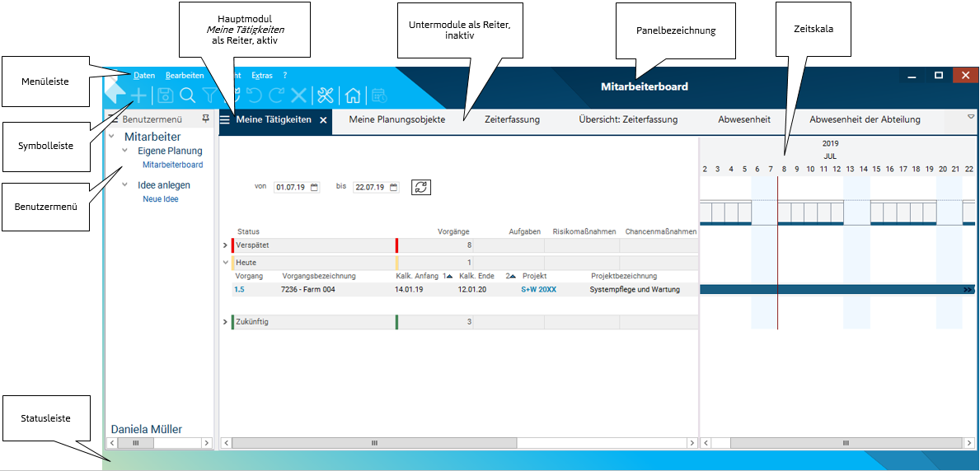Open the tools wrench icon

tap(325, 96)
